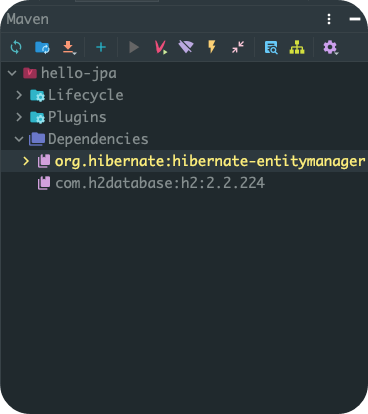Select Lifecycle tree item
368x414 pixels.
(x=184, y=95)
